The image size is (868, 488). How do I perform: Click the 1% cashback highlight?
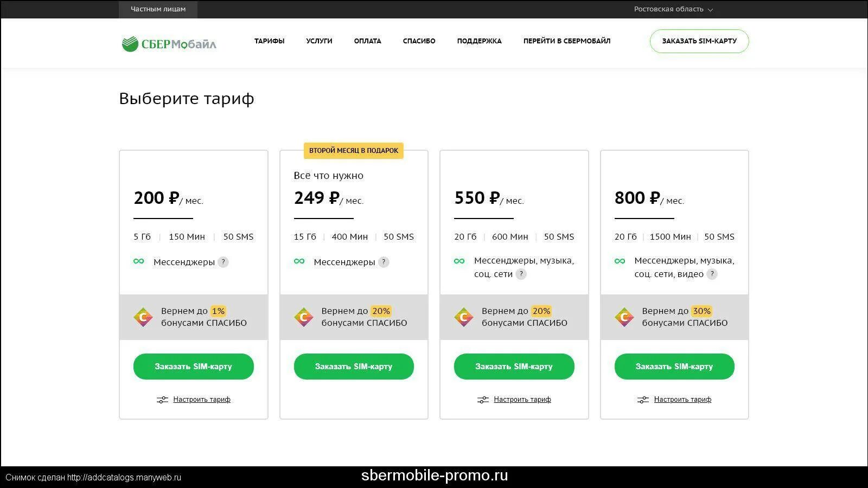[x=218, y=311]
